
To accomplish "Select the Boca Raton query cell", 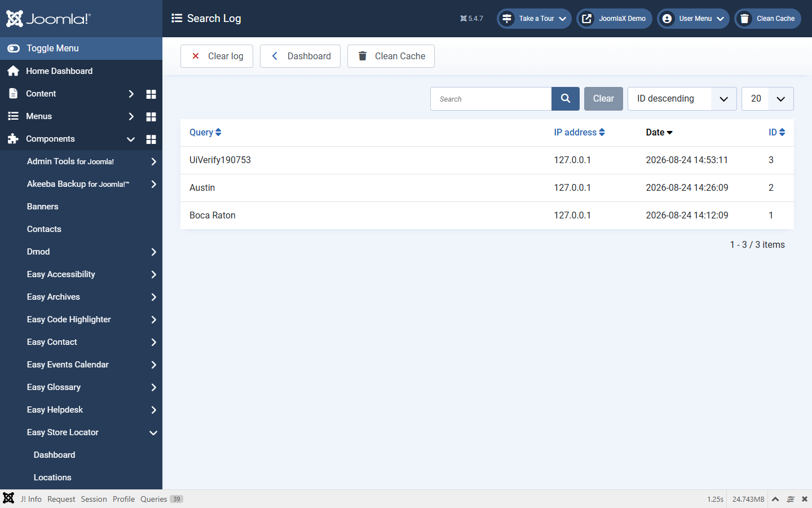I will tap(213, 215).
